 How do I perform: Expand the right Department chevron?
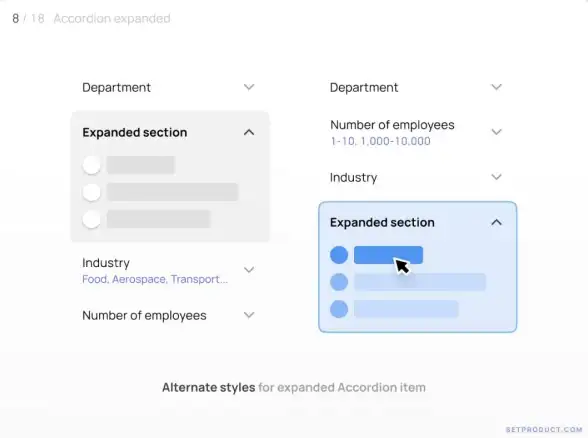pos(496,87)
